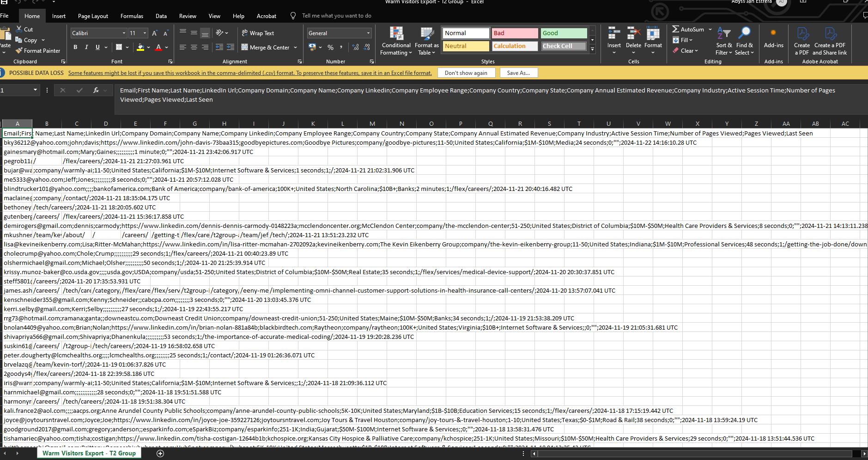Click the Save As... button
Screen dimensions: 868x460
pos(518,73)
